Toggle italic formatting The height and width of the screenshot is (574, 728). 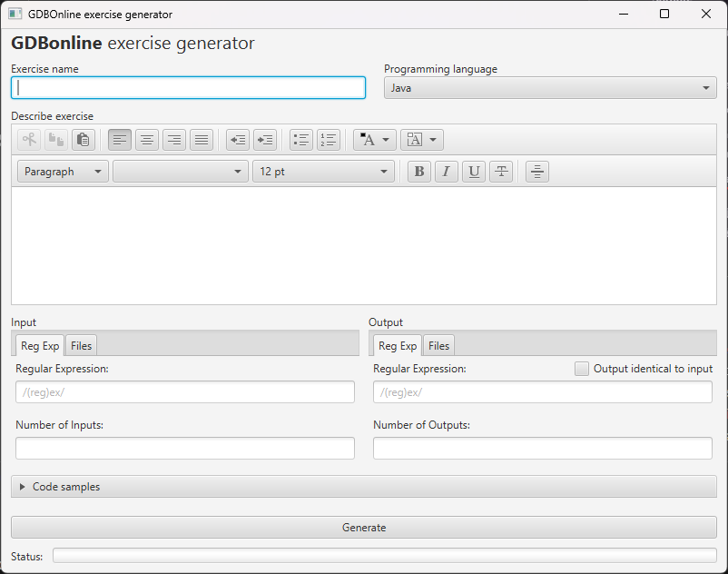click(x=447, y=172)
